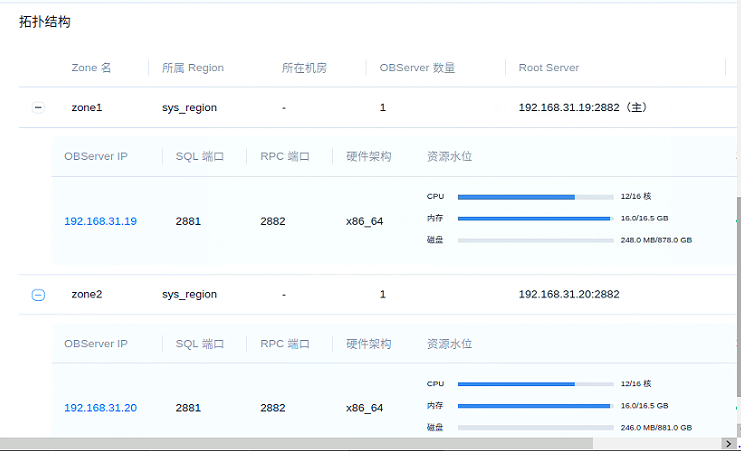Click the horizontal scrollbar right arrow

[x=728, y=443]
